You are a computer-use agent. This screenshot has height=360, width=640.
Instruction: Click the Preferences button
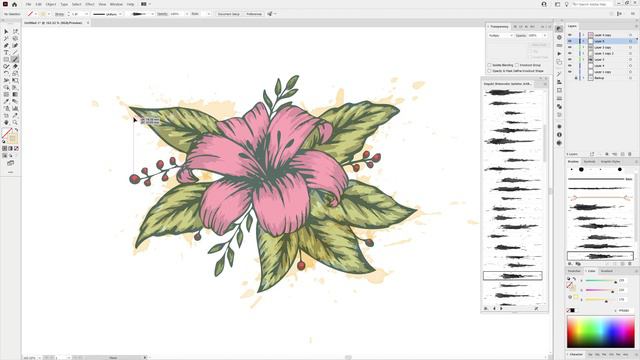[254, 14]
